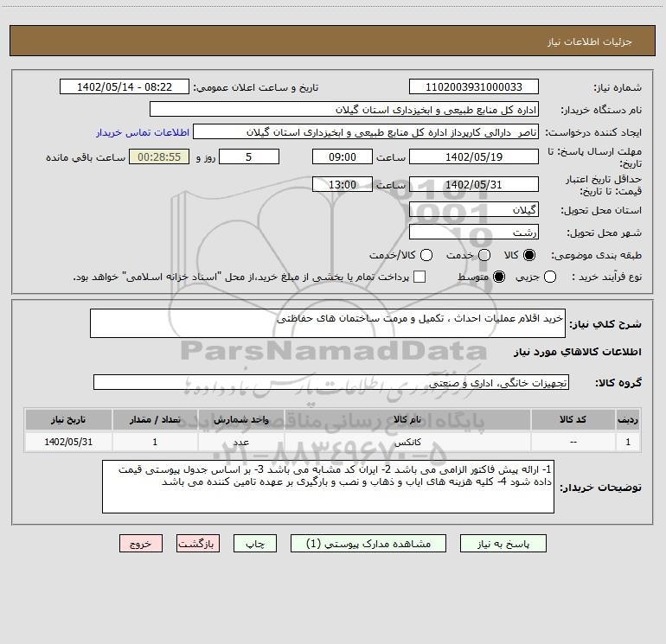Click buyer notes text area
666x644 pixels.
(329, 487)
